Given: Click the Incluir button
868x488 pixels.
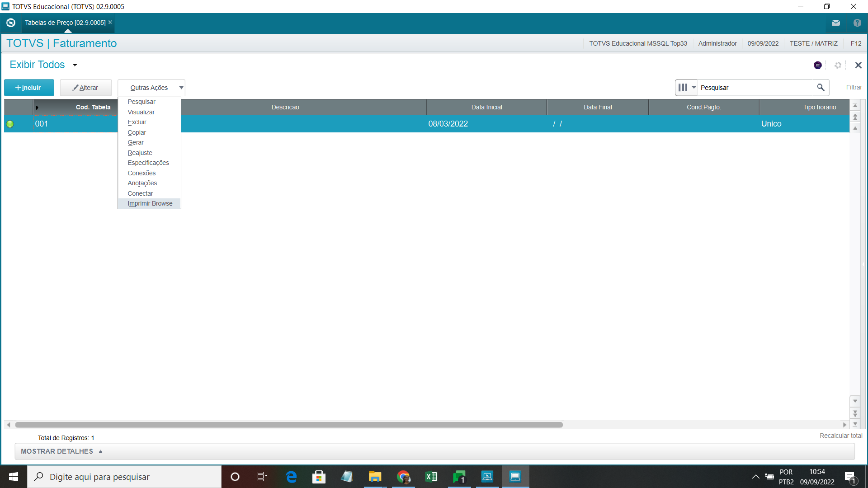Looking at the screenshot, I should pos(29,88).
